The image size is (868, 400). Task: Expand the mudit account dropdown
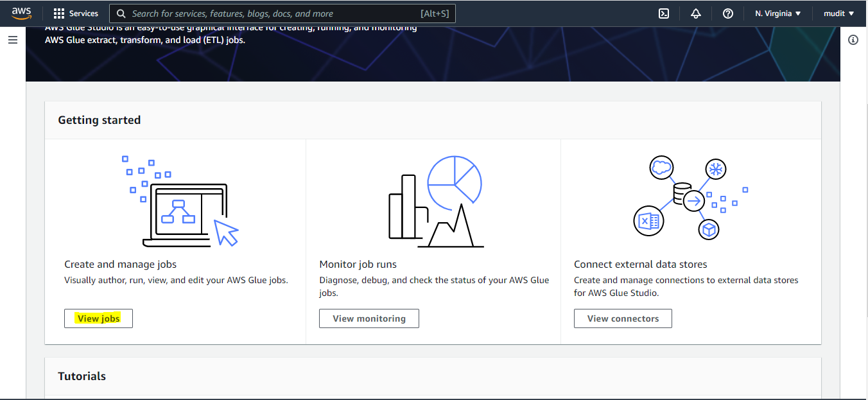tap(839, 13)
